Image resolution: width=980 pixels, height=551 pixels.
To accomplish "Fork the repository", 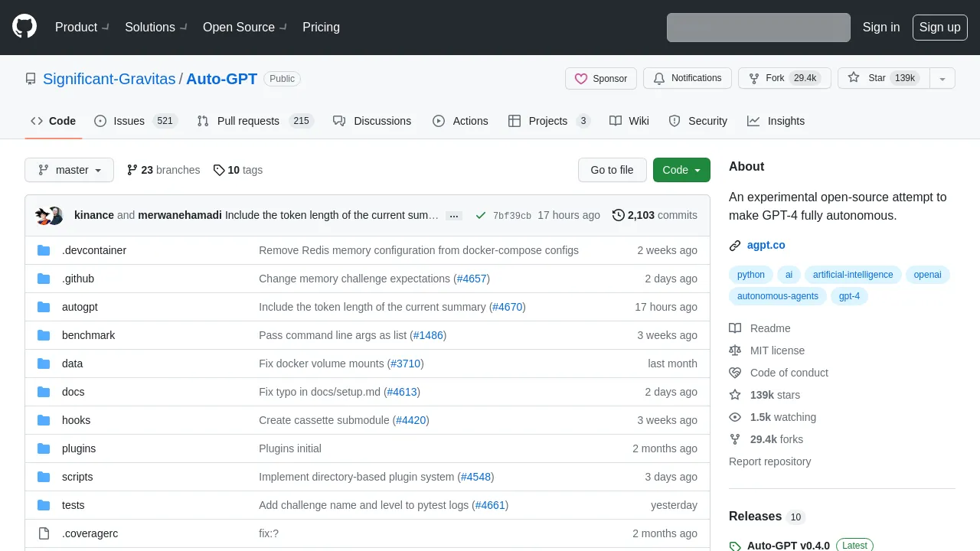I will (x=785, y=78).
